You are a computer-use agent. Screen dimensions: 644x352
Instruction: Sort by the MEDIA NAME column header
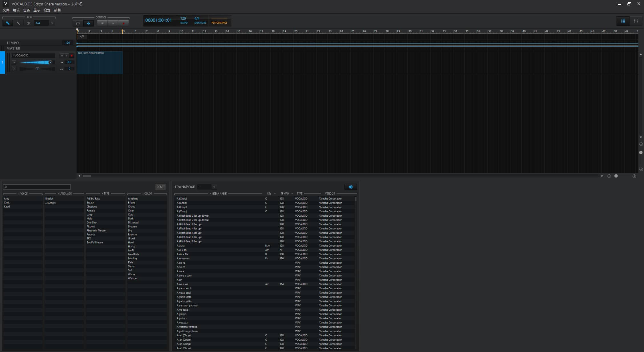point(218,194)
